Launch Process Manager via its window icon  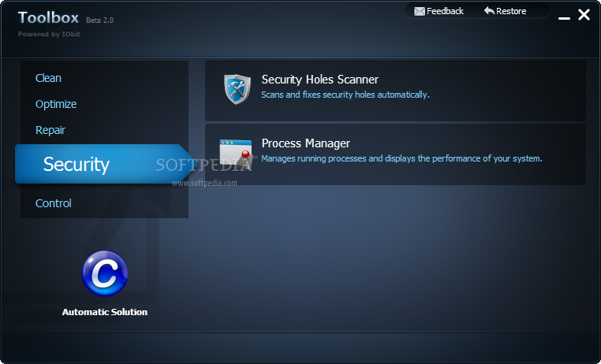pyautogui.click(x=236, y=154)
